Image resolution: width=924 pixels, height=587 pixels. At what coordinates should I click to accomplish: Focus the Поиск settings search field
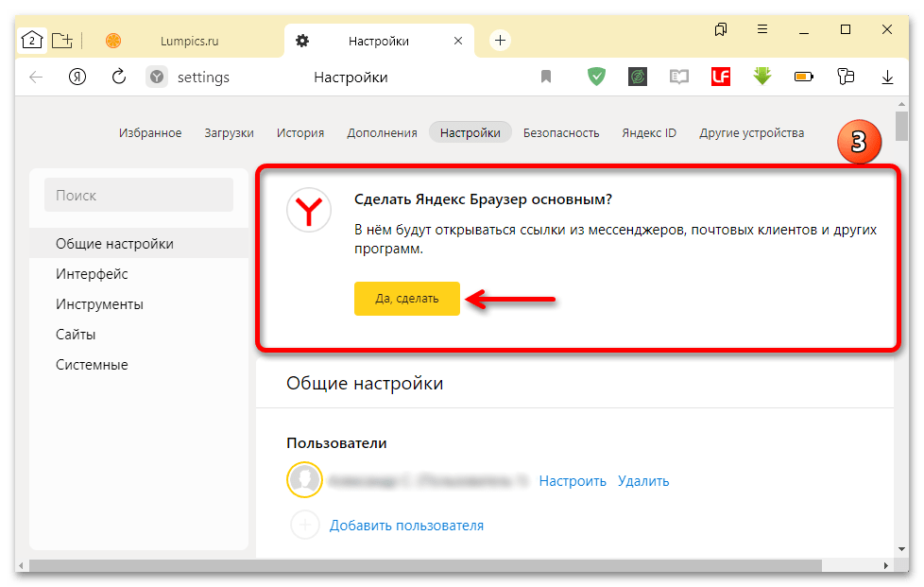pos(139,195)
